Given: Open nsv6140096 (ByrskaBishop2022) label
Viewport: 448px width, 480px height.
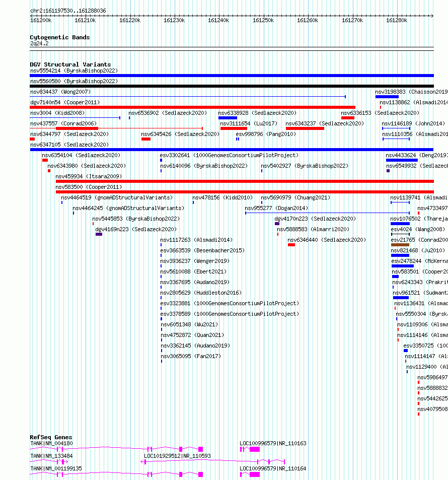Looking at the screenshot, I should pos(204,166).
